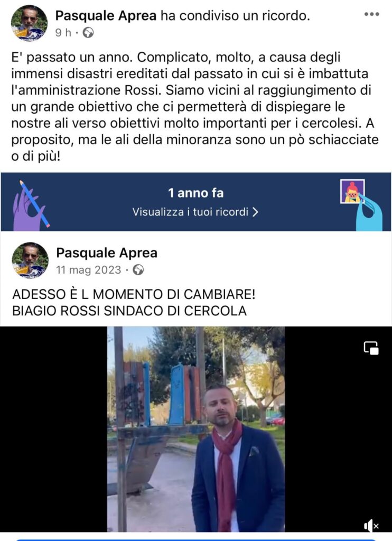Open Pasquale Aprea name in the top header

(106, 15)
